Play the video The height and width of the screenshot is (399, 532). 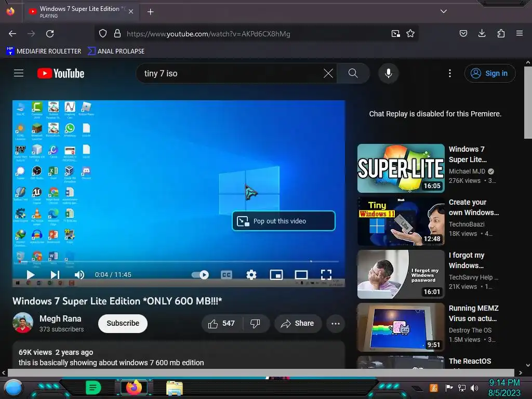31,275
